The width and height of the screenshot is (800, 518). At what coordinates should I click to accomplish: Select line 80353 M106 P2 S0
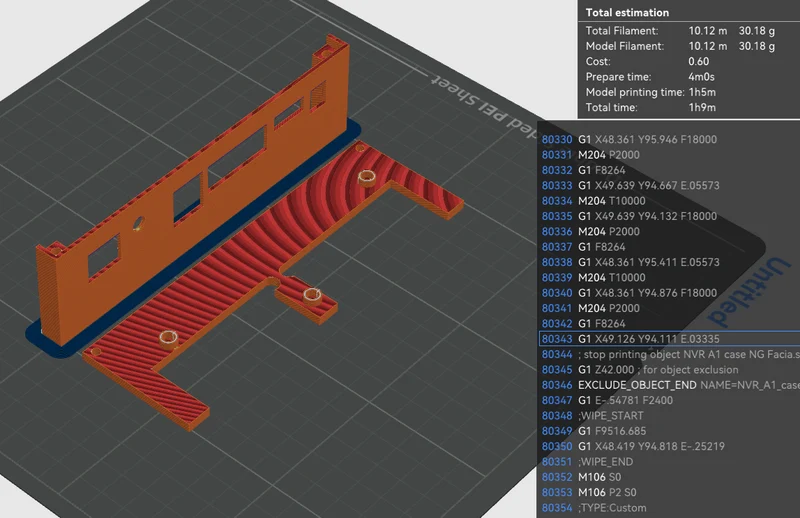tap(669, 492)
